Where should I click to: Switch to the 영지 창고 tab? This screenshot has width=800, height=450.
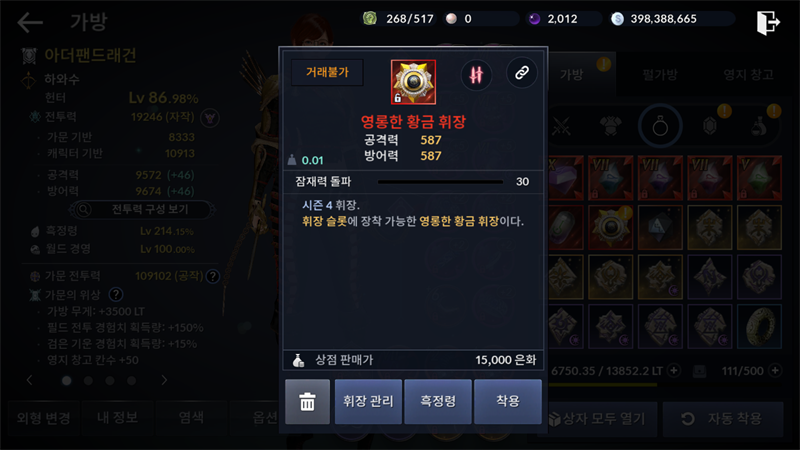[x=748, y=75]
